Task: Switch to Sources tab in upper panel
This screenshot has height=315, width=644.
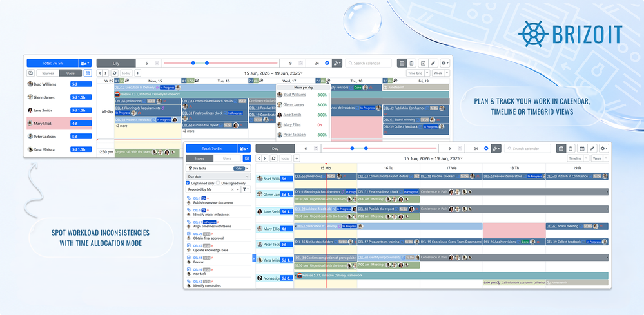Action: (48, 73)
